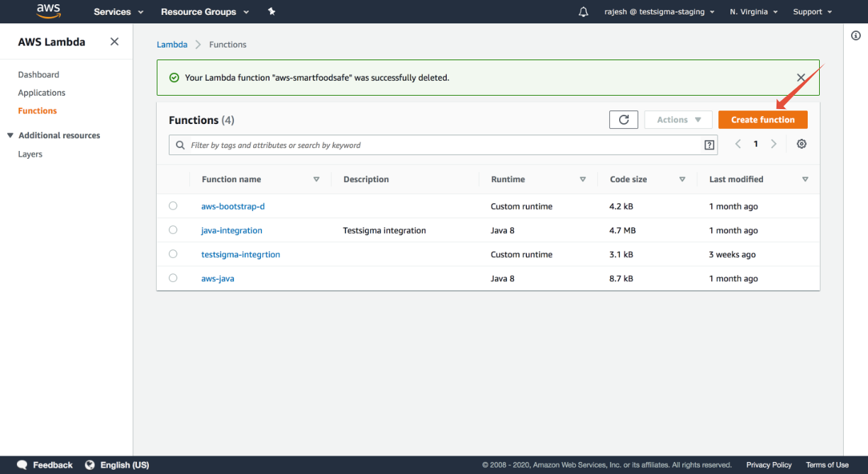Sort by Runtime column arrow
Image resolution: width=868 pixels, height=474 pixels.
tap(583, 179)
